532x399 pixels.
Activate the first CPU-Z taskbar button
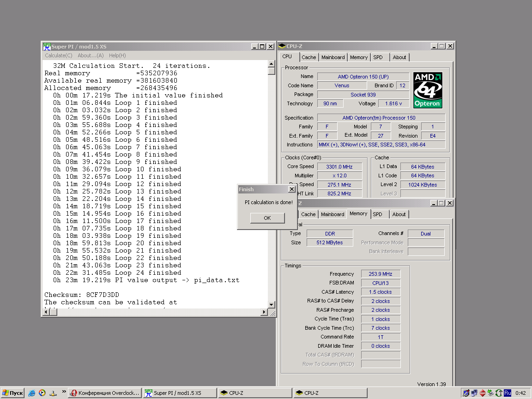[255, 393]
